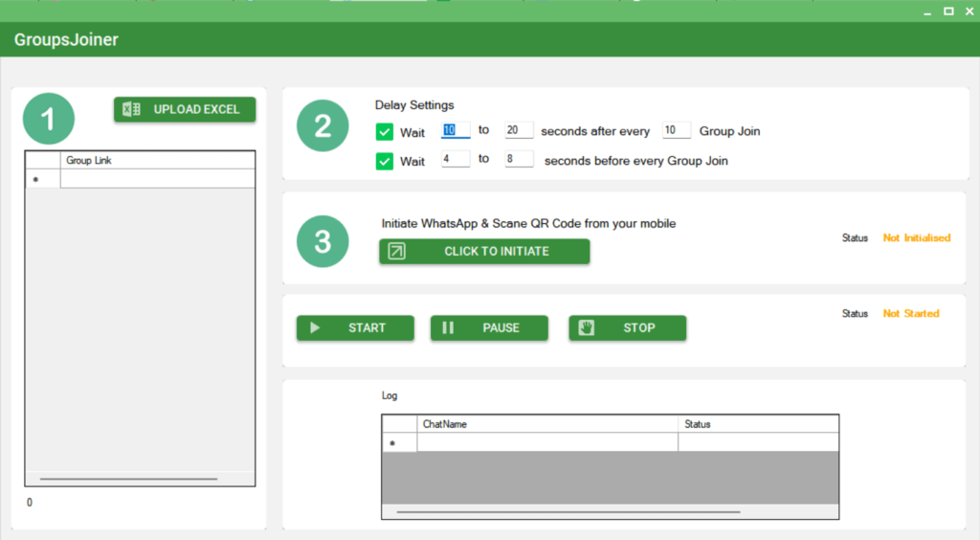The image size is (980, 540).
Task: Click the empty Group Link row cell
Action: click(x=157, y=179)
